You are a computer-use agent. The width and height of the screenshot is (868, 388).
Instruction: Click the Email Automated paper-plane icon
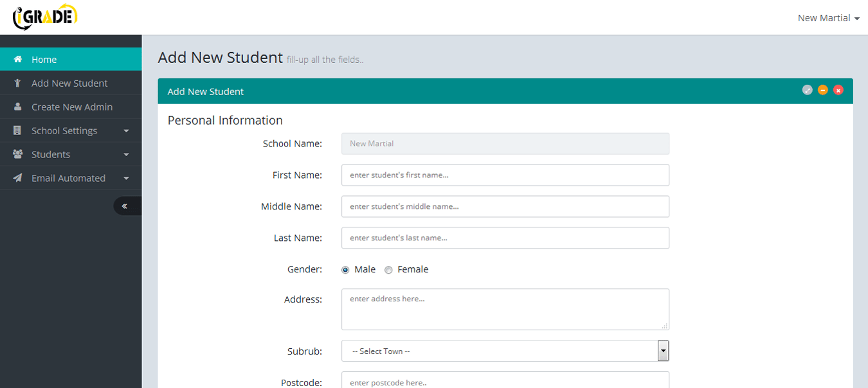pyautogui.click(x=18, y=178)
